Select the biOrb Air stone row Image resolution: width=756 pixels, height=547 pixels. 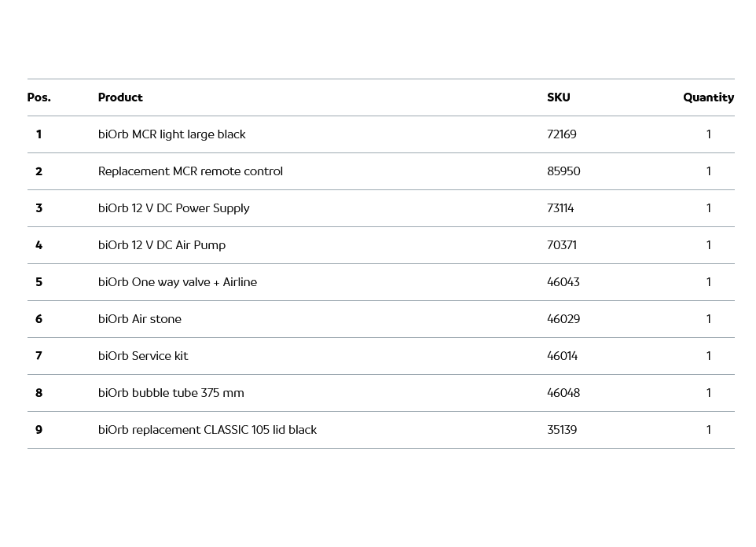tap(140, 319)
